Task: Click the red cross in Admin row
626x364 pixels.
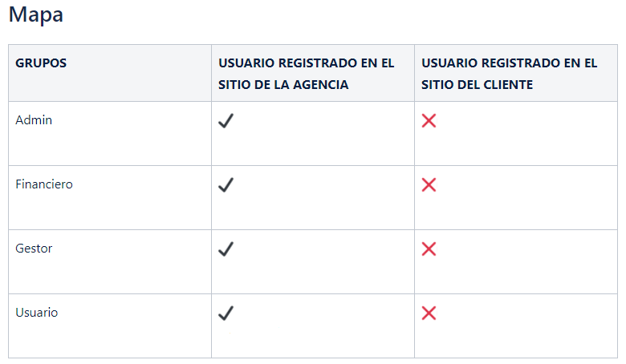Action: coord(429,121)
